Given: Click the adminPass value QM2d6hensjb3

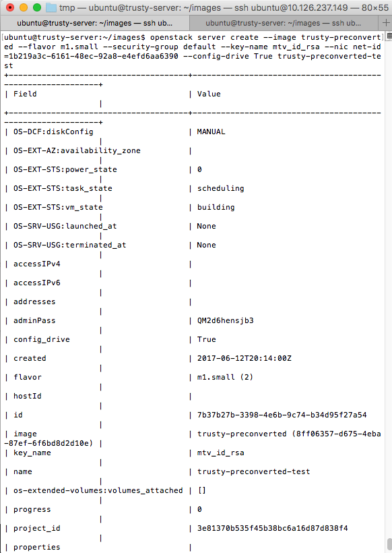Looking at the screenshot, I should point(226,320).
